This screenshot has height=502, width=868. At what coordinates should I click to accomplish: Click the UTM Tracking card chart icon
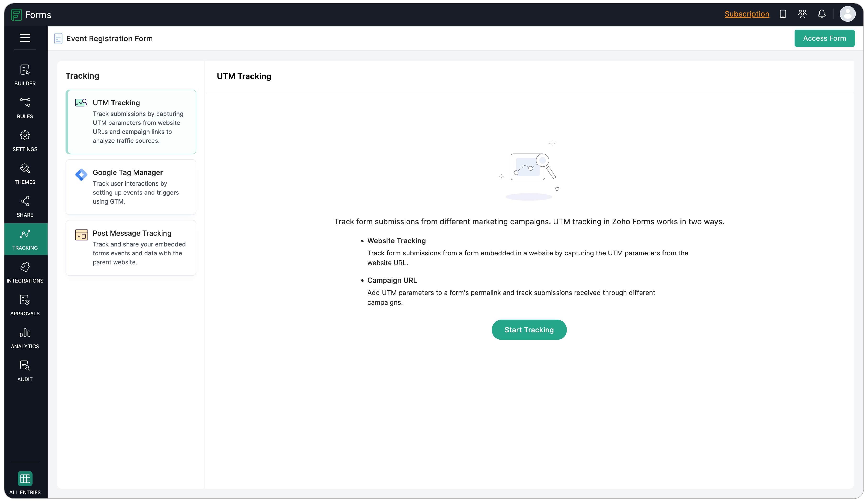tap(81, 103)
